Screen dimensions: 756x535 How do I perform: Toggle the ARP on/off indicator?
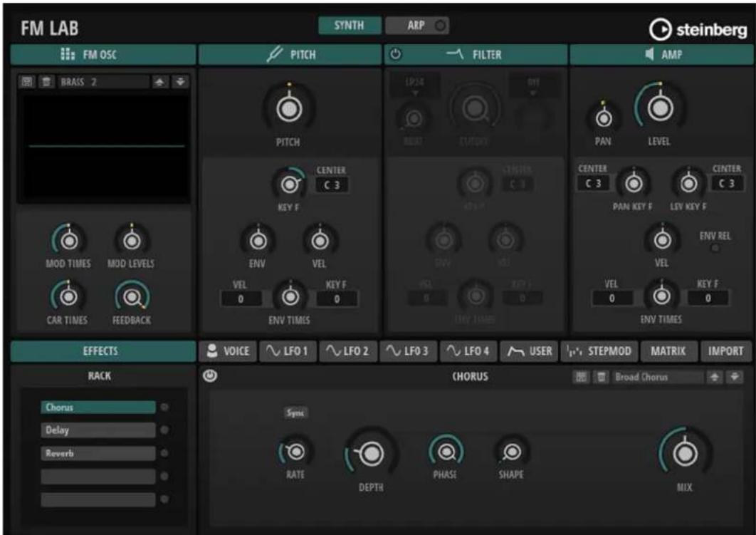(440, 26)
